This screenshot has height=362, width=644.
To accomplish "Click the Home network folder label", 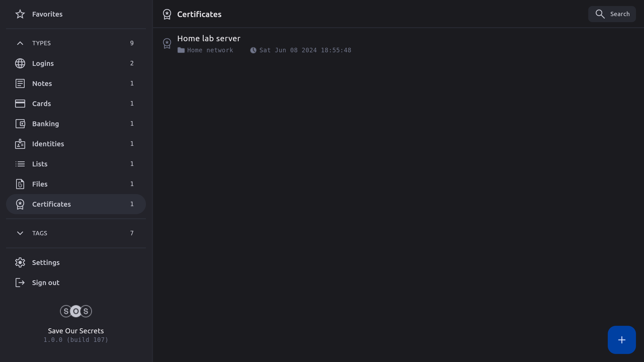I will (x=210, y=50).
